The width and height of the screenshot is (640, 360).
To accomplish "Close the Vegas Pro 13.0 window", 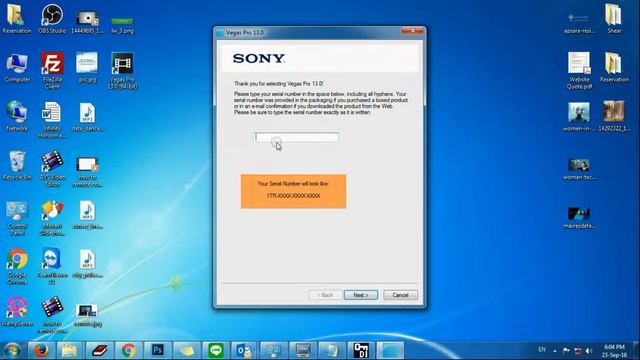I will (x=412, y=31).
